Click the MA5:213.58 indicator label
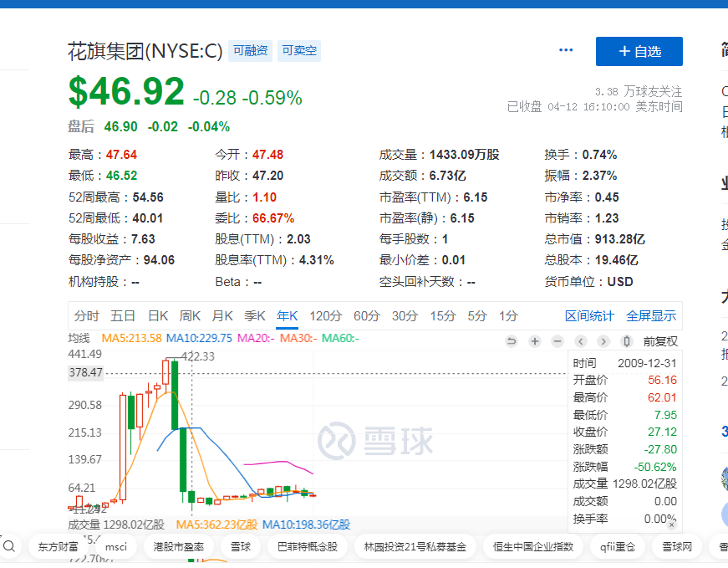 (x=131, y=338)
